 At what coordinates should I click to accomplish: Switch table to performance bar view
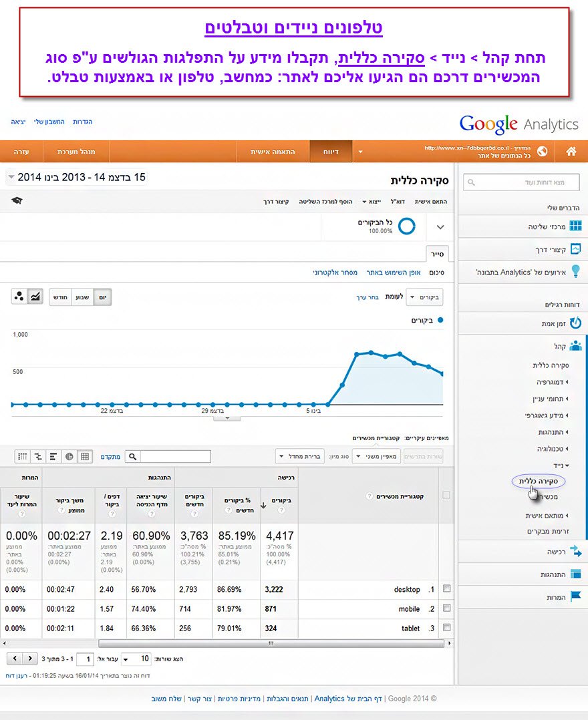click(53, 457)
